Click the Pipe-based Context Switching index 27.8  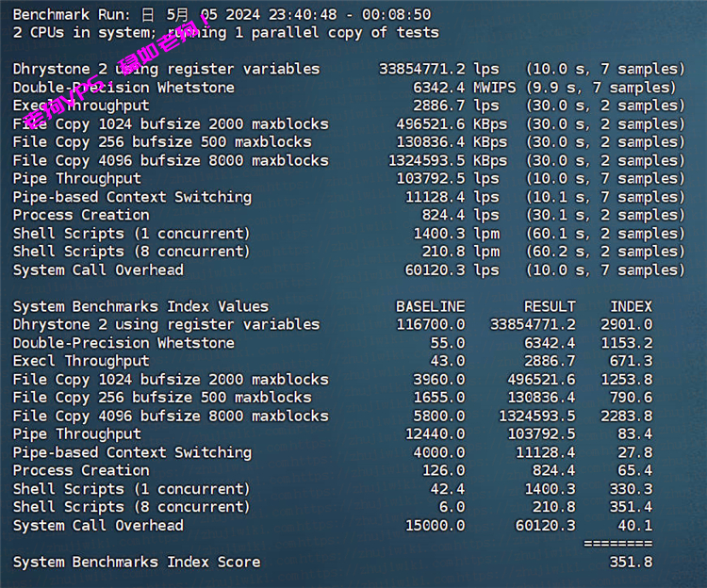point(634,452)
